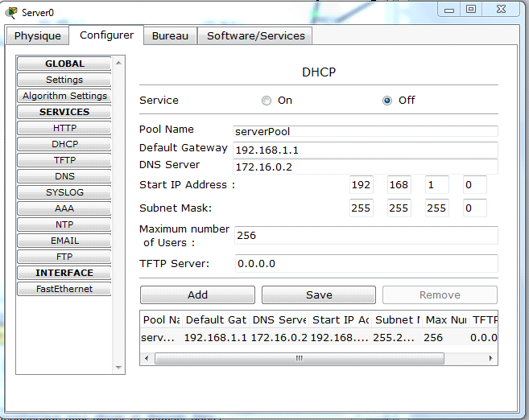Viewport: 529px width, 420px height.
Task: Click the Default Gateway input field
Action: [366, 150]
